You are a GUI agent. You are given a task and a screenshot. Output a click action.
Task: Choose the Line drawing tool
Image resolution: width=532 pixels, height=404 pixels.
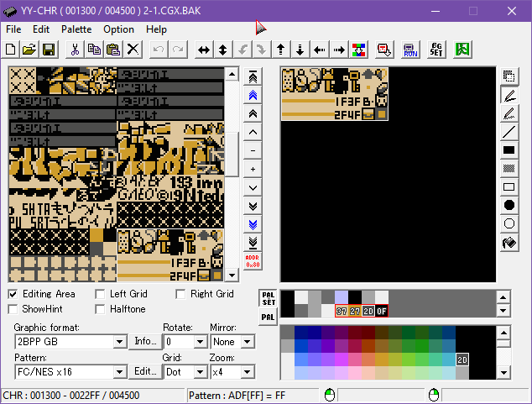tap(509, 132)
